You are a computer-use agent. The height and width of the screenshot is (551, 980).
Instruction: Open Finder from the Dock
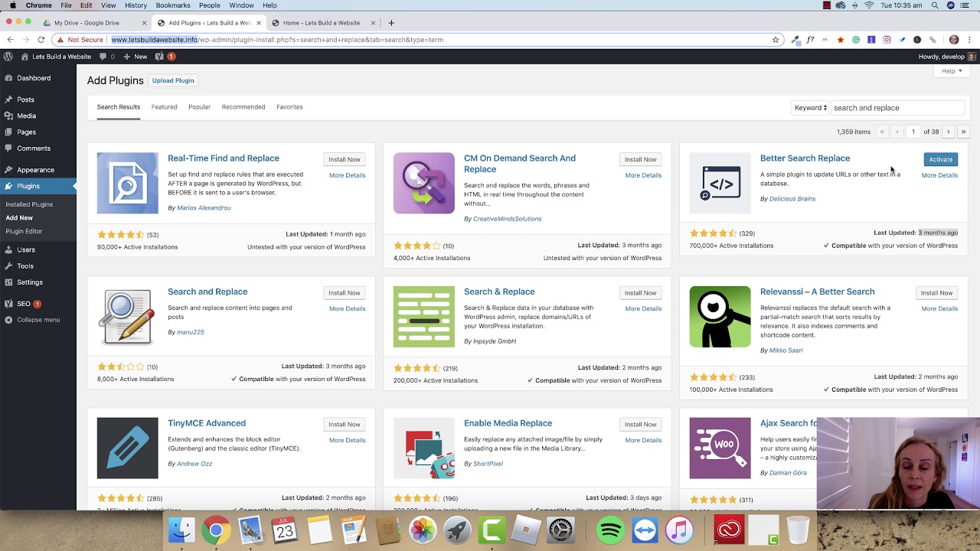182,530
